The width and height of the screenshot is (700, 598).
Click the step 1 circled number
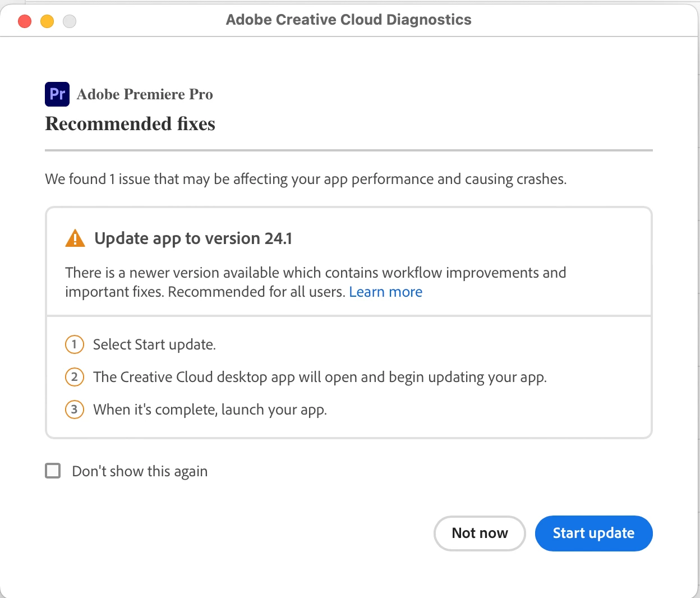coord(75,344)
